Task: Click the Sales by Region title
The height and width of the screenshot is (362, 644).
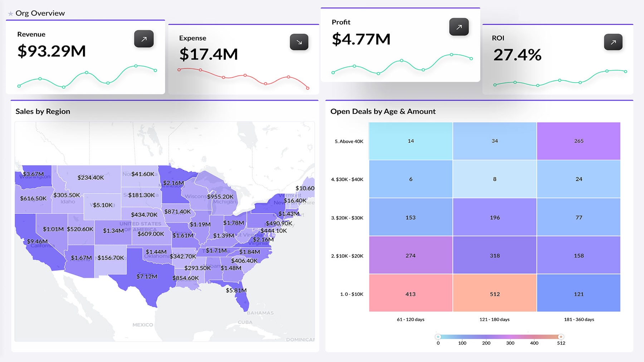Action: [42, 111]
